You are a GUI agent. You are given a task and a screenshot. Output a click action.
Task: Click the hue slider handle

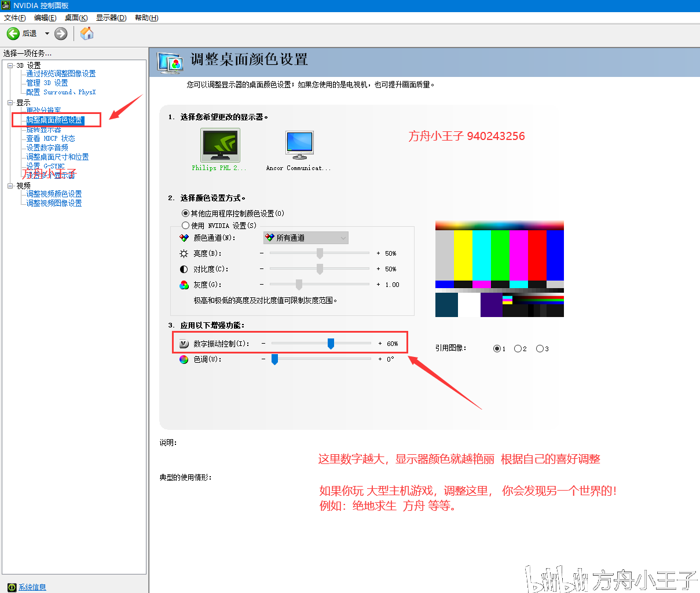274,359
